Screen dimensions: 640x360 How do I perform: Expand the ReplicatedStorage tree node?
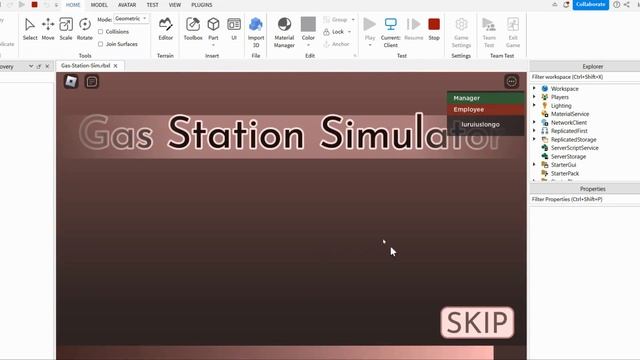(x=534, y=139)
